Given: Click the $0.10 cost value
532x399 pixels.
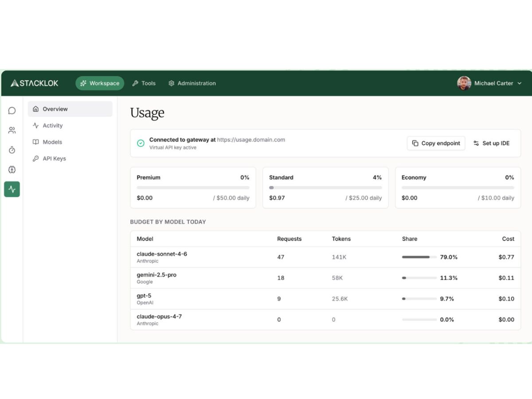Looking at the screenshot, I should point(506,299).
